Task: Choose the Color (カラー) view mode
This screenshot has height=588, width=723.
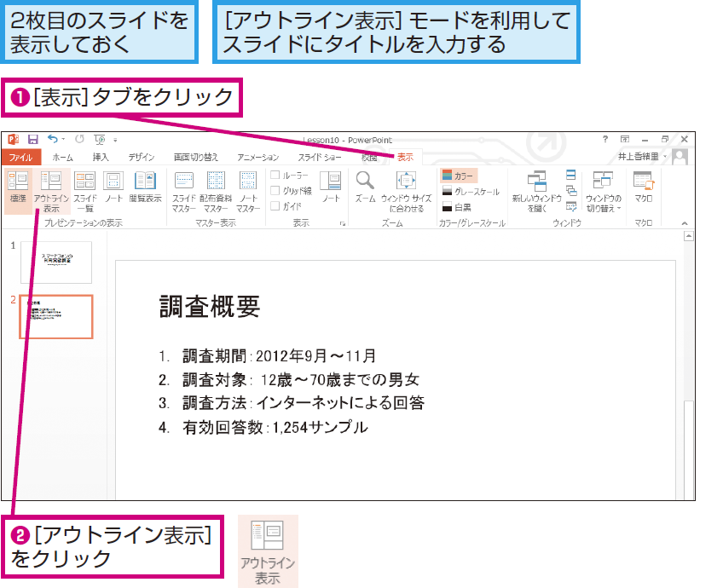Action: point(459,176)
